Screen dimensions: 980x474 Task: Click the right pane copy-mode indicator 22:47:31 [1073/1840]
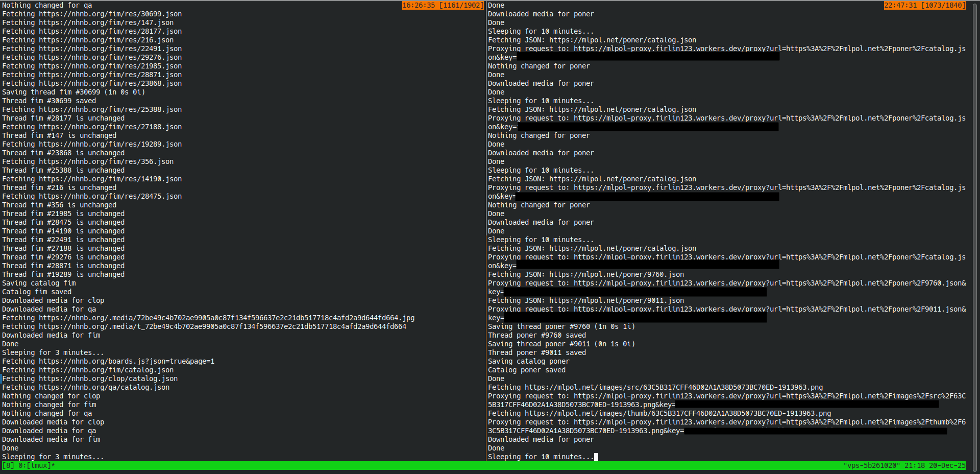click(x=924, y=5)
